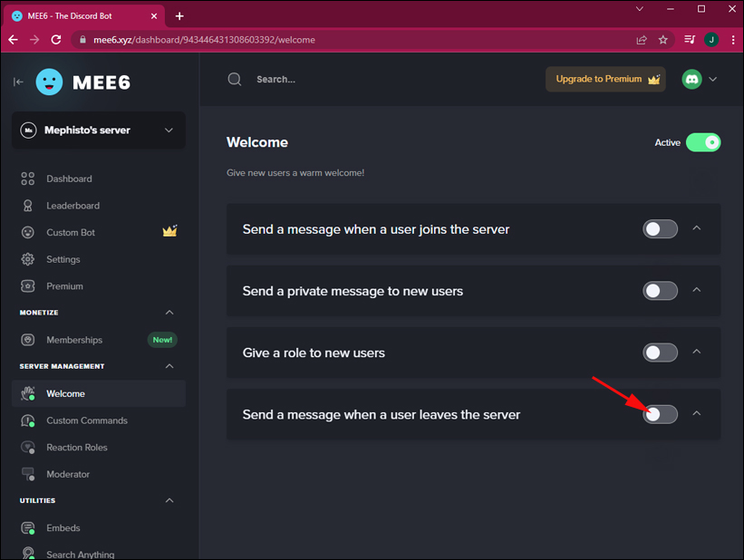Go to the Settings page
744x560 pixels.
coord(63,259)
